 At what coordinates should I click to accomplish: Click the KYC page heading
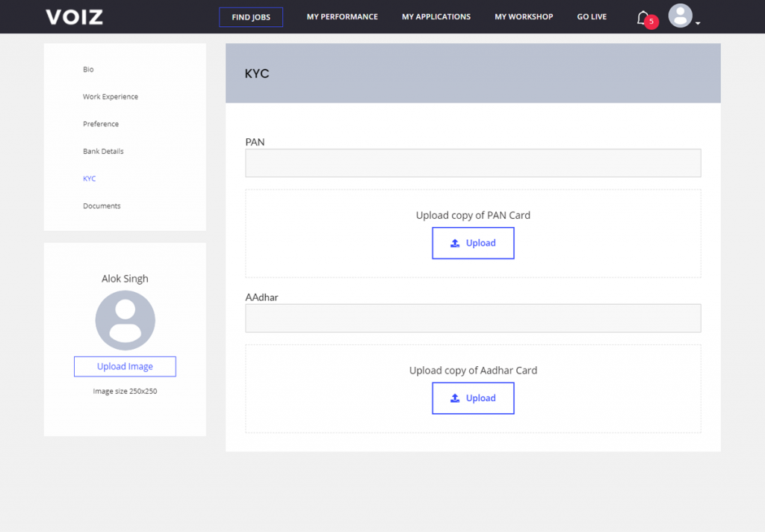pos(257,73)
